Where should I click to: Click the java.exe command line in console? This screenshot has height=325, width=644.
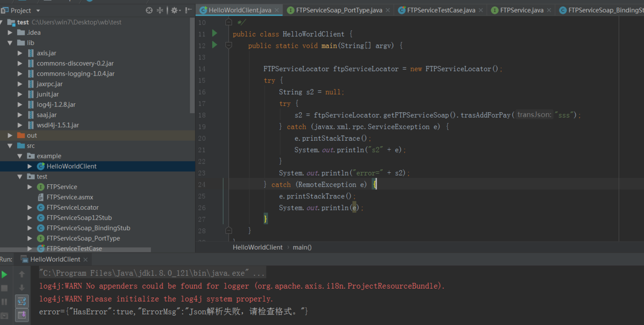pyautogui.click(x=153, y=273)
